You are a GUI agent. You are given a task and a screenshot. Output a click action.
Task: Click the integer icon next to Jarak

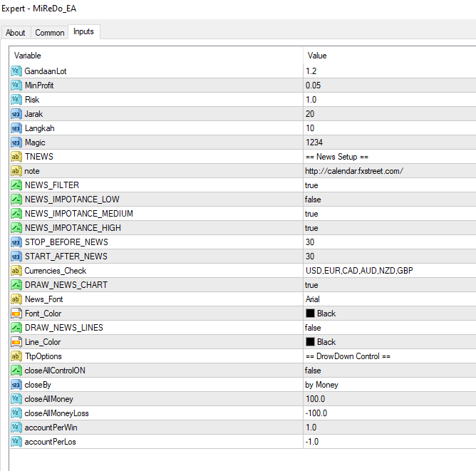tap(16, 114)
